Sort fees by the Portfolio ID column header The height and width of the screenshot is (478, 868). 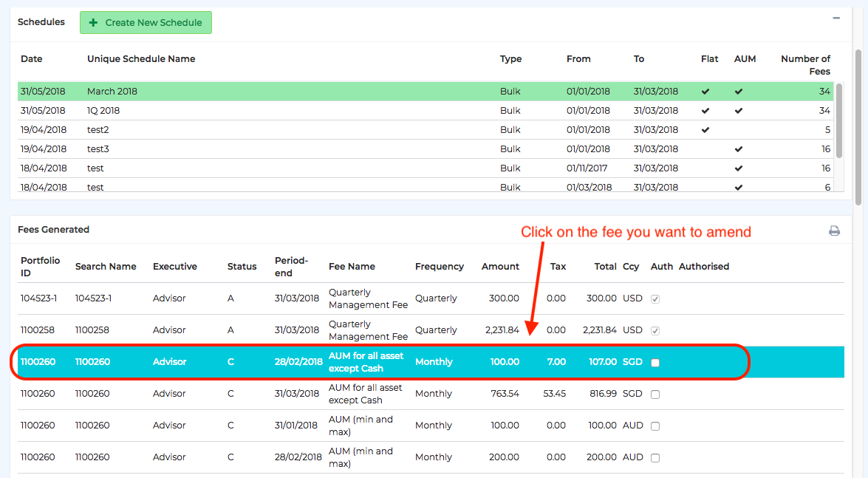40,267
